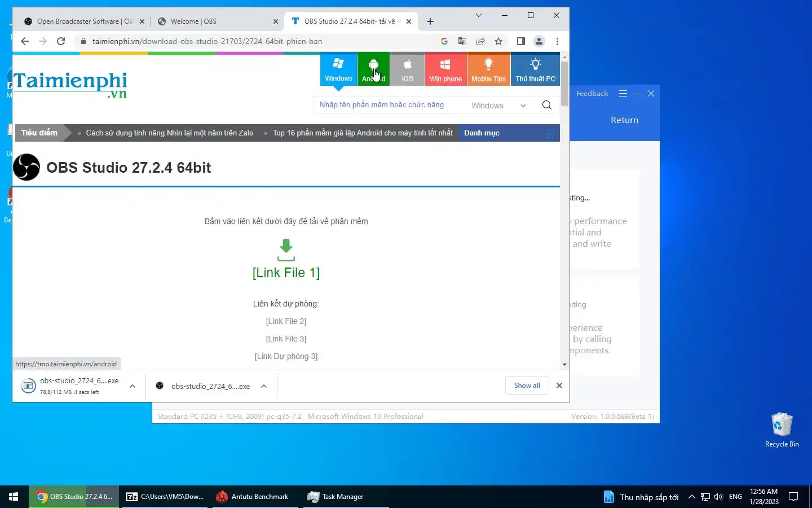Click the Taimienphi.vn logo

pyautogui.click(x=70, y=85)
